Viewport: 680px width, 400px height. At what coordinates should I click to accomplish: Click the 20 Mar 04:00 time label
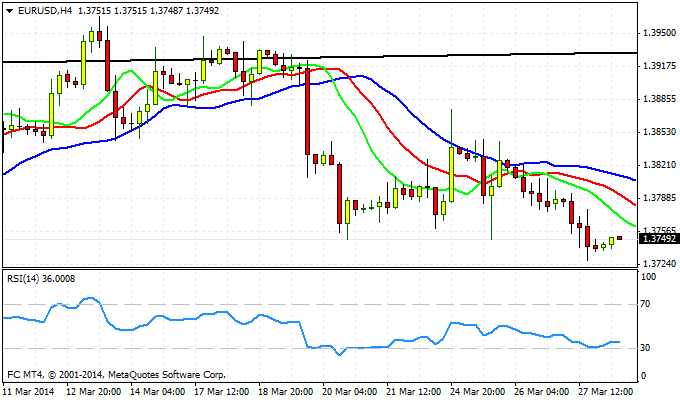350,391
